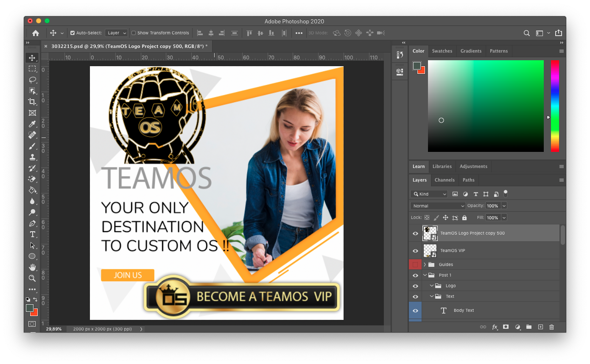Select the Crop tool

(32, 102)
